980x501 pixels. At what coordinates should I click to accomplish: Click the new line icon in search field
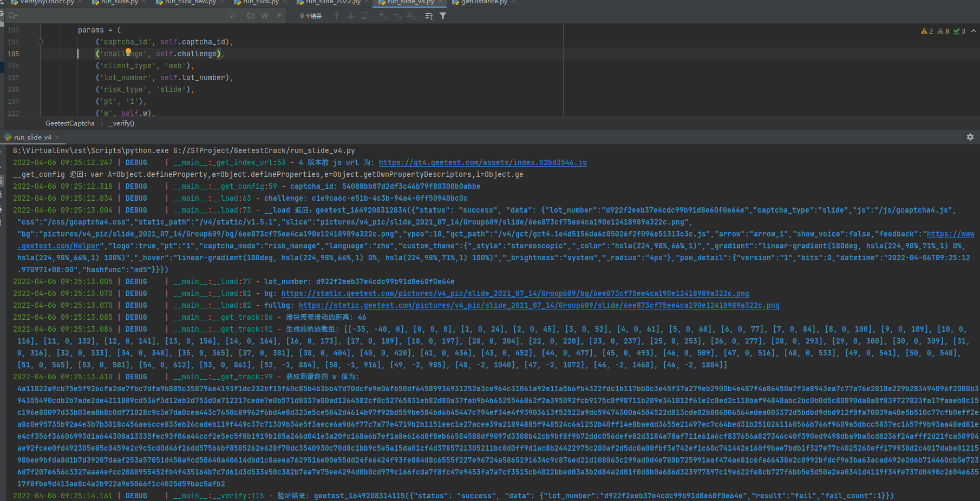tap(232, 16)
